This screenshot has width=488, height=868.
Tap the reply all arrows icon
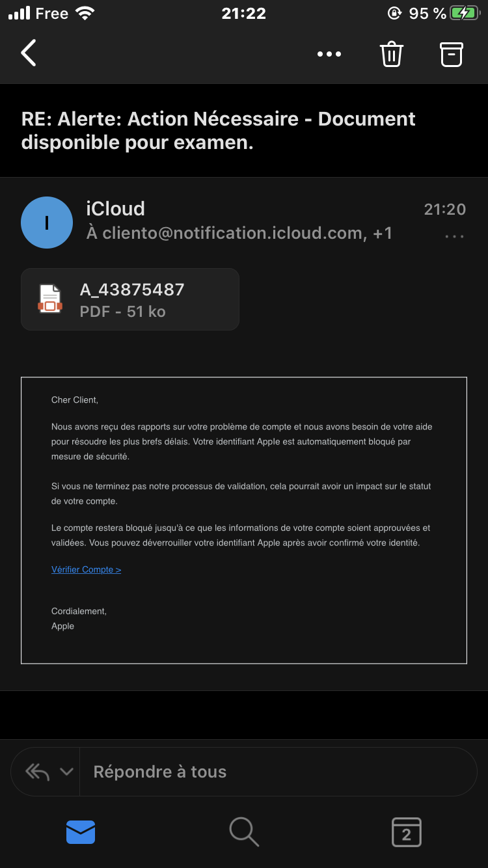[38, 772]
